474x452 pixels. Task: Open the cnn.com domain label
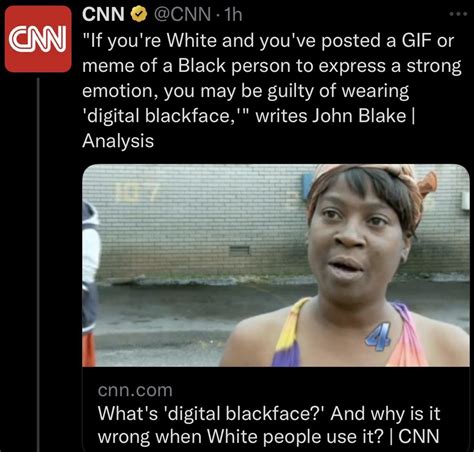135,390
